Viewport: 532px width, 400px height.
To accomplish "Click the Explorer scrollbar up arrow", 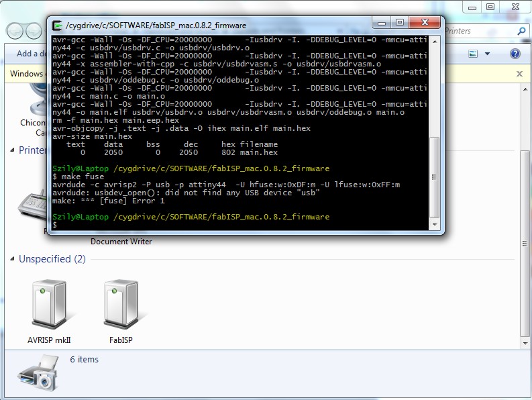I will click(525, 90).
